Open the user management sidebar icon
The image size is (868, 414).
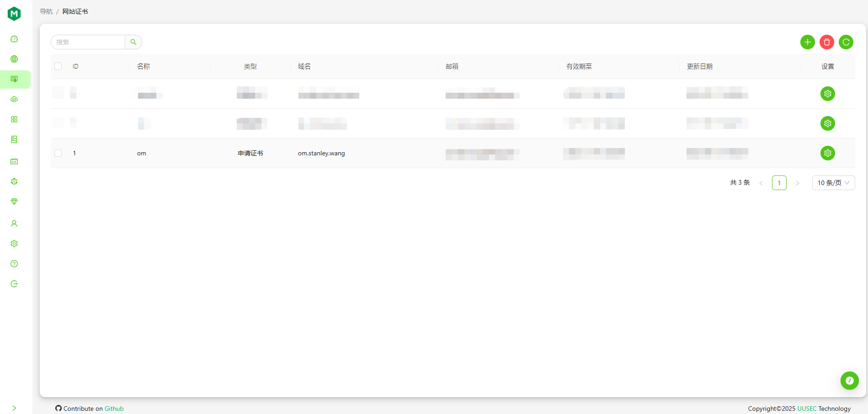pyautogui.click(x=14, y=223)
